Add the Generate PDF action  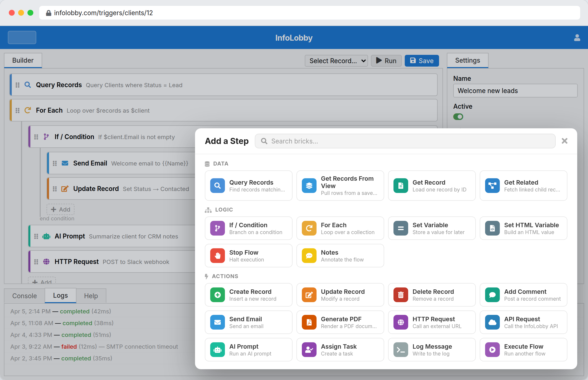point(340,322)
